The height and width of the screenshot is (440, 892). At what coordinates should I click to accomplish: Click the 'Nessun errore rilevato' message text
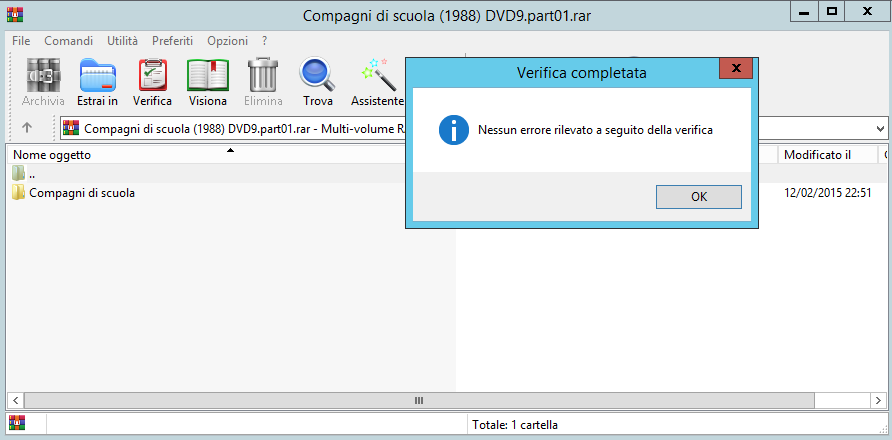pyautogui.click(x=595, y=130)
